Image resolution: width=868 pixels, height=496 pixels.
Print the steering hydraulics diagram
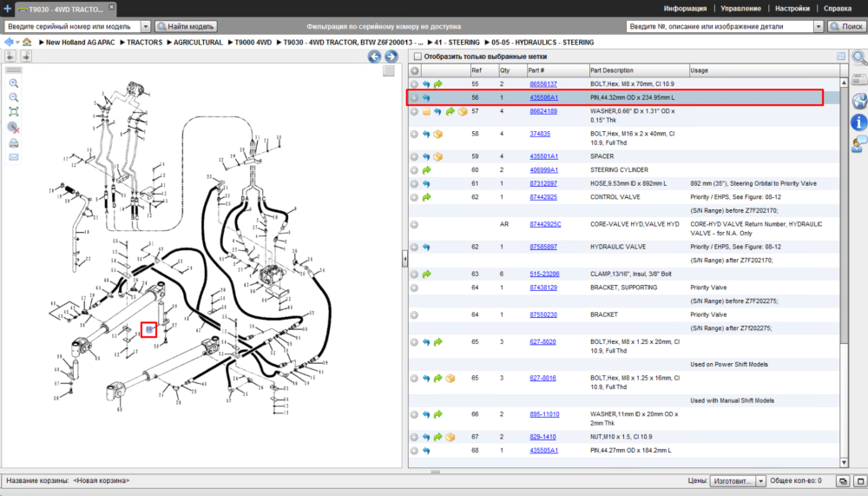pos(14,143)
